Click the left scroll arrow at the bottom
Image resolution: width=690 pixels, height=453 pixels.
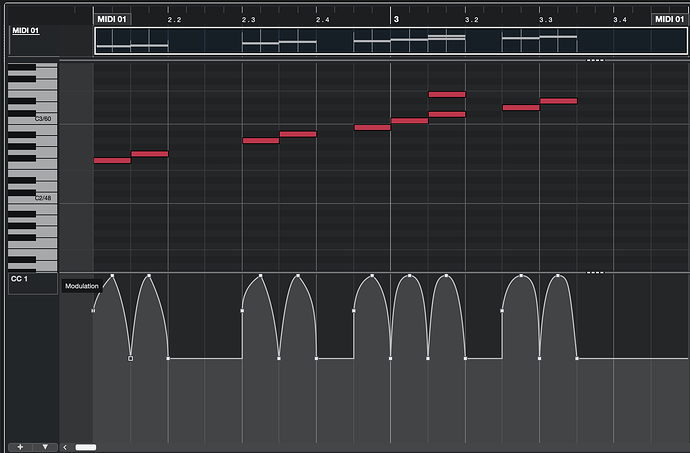(65, 447)
